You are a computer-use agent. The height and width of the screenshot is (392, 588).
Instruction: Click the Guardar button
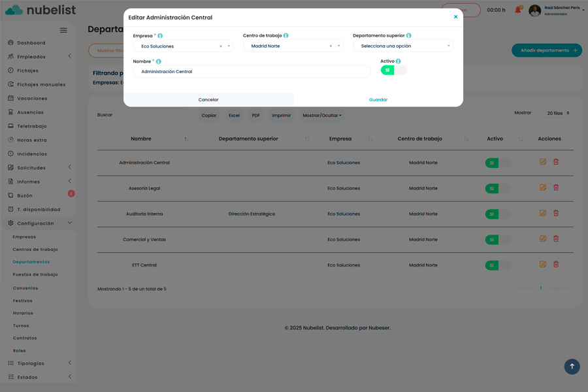click(378, 100)
